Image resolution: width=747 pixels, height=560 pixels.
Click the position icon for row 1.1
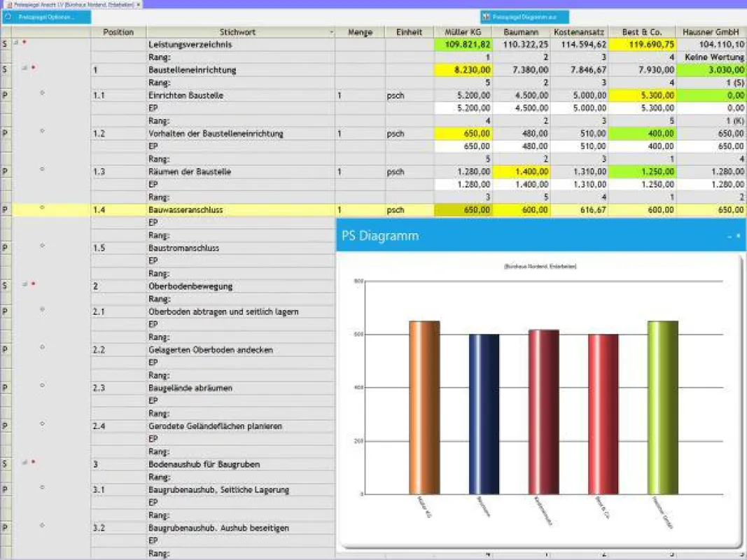pos(43,93)
